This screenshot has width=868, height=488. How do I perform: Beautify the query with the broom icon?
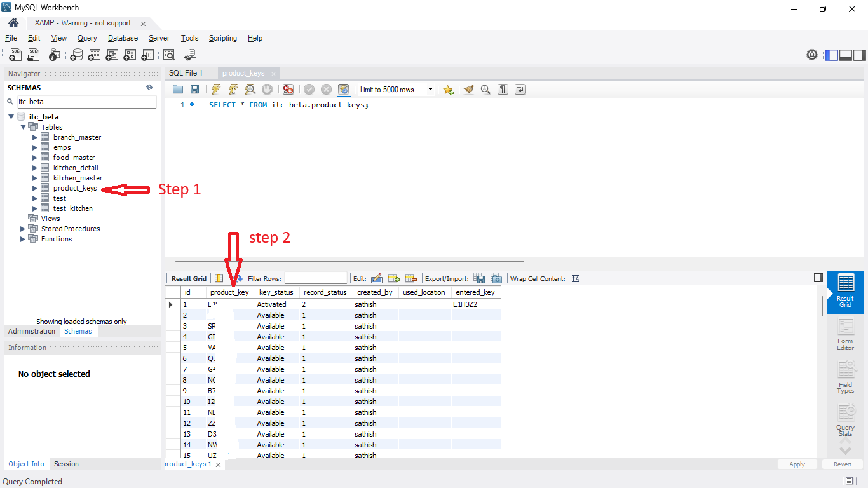468,90
